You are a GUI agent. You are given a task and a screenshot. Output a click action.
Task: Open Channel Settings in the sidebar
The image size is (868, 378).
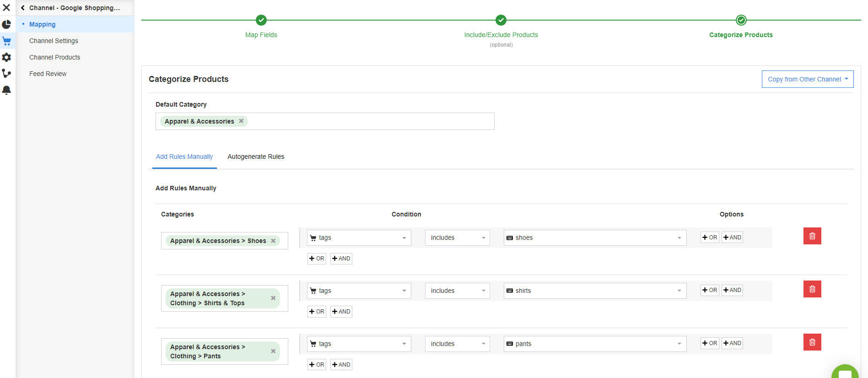click(x=54, y=41)
